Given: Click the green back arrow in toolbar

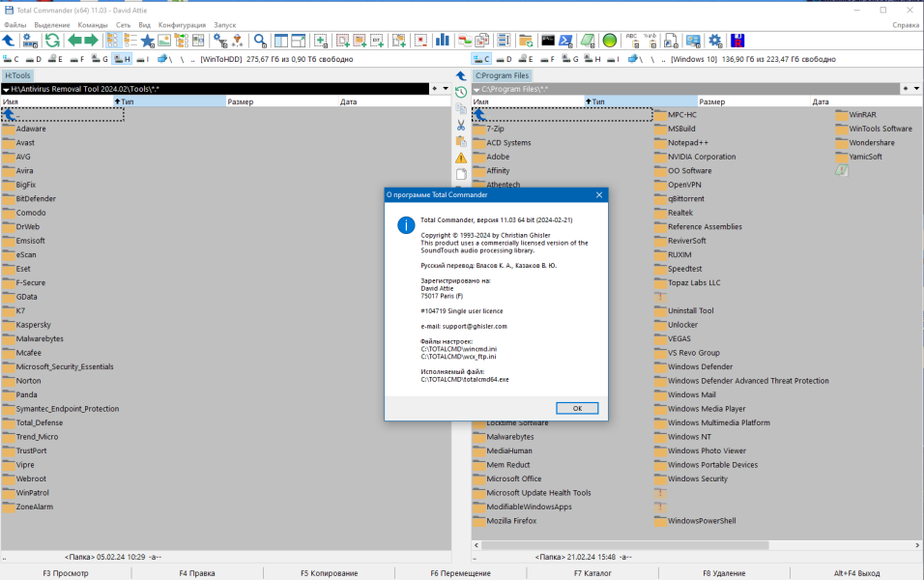Looking at the screenshot, I should [x=74, y=40].
